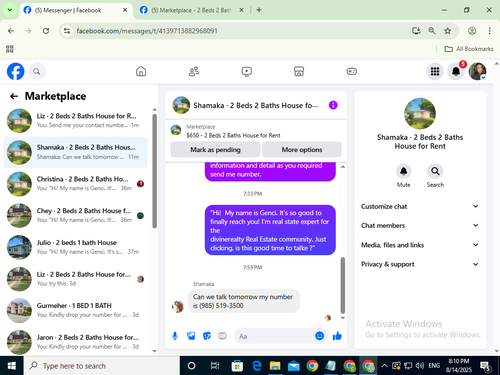
Task: Open Julio - 2 beds 1 bath House conversation
Action: pyautogui.click(x=75, y=247)
